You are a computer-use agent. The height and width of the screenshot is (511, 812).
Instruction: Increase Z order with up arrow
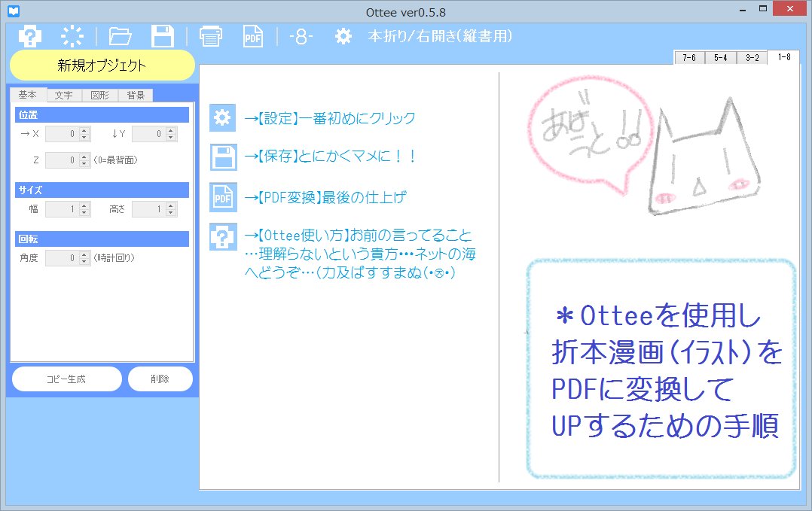coord(84,157)
